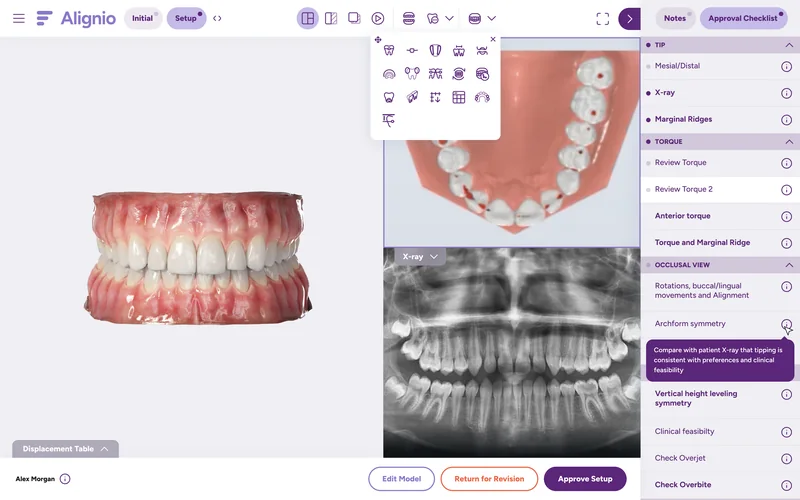Mark Review Torque checklist item
Image resolution: width=800 pixels, height=500 pixels.
click(648, 163)
